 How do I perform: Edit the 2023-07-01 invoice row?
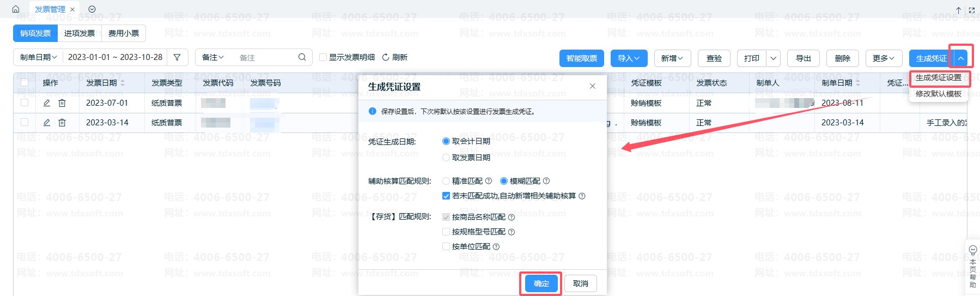[47, 103]
